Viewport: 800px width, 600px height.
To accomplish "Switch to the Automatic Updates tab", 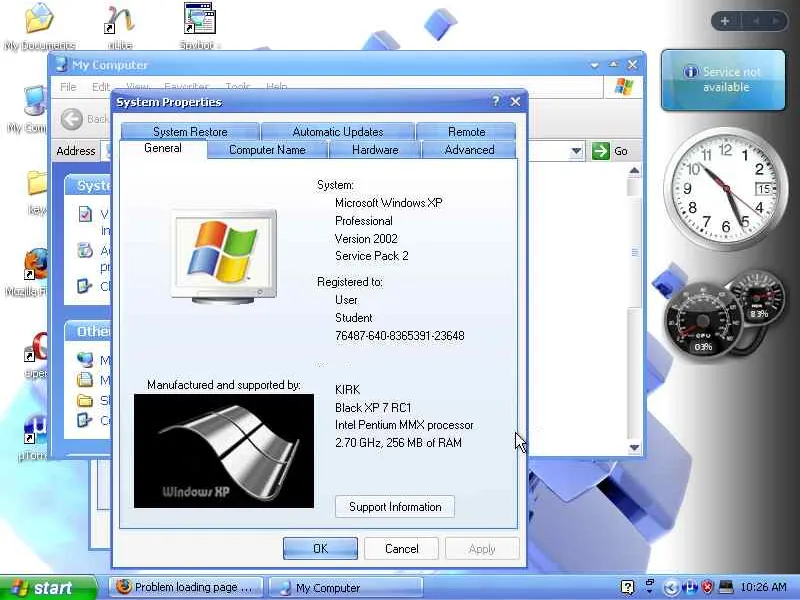I will pyautogui.click(x=338, y=132).
